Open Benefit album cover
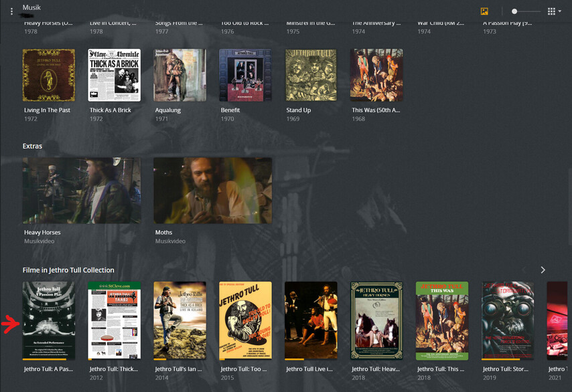The width and height of the screenshot is (572, 392). pos(245,75)
